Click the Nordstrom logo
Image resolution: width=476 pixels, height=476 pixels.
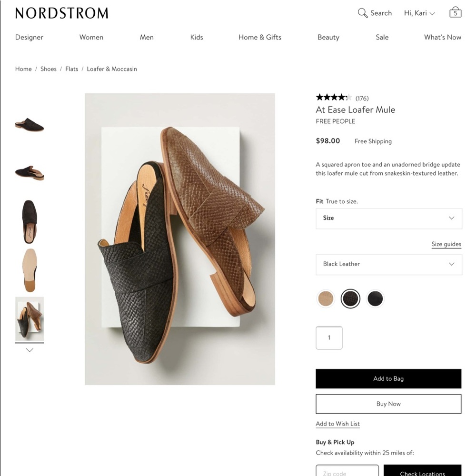click(61, 13)
